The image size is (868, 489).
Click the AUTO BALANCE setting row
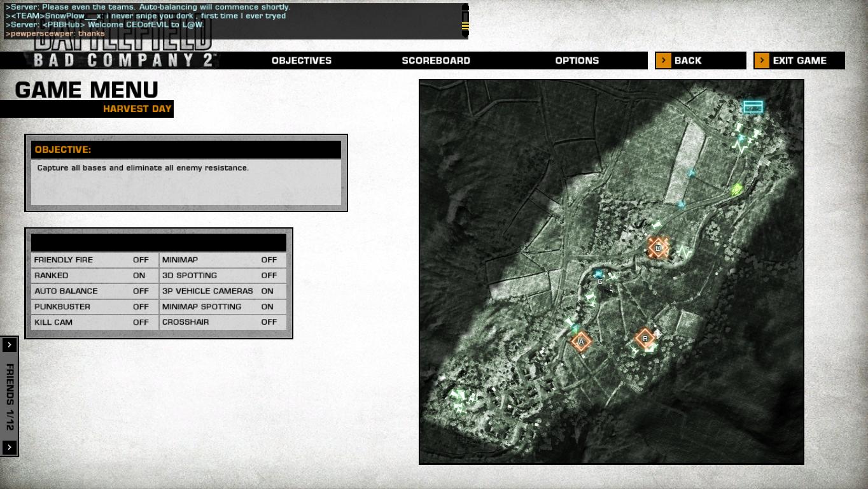point(94,291)
